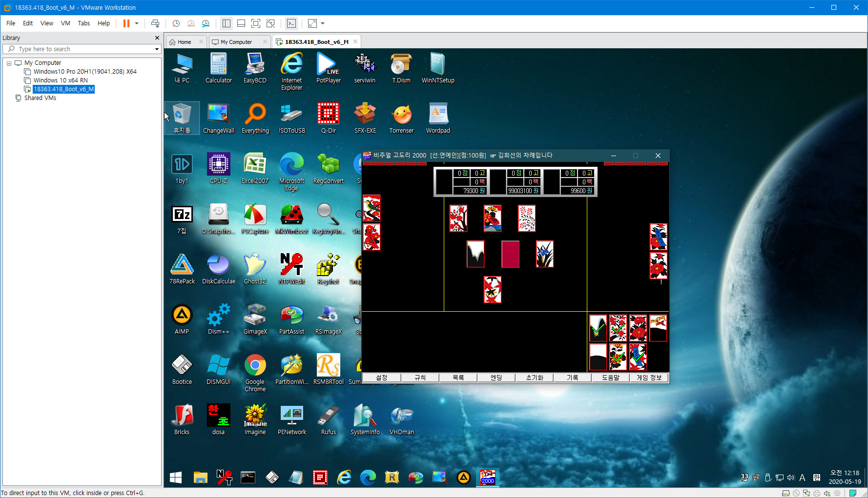868x498 pixels.
Task: Open the Command Prompt taskbar icon
Action: pyautogui.click(x=248, y=478)
